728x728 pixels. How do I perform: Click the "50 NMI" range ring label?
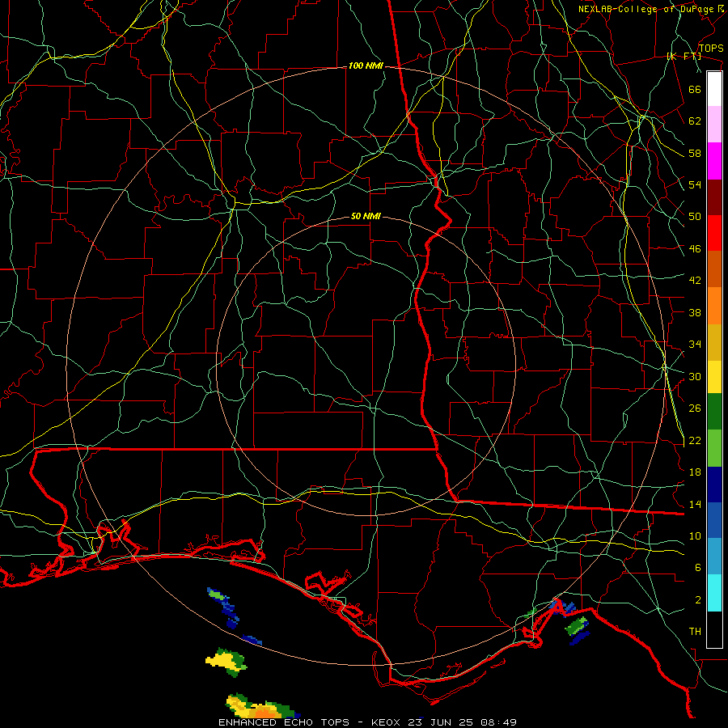(366, 216)
